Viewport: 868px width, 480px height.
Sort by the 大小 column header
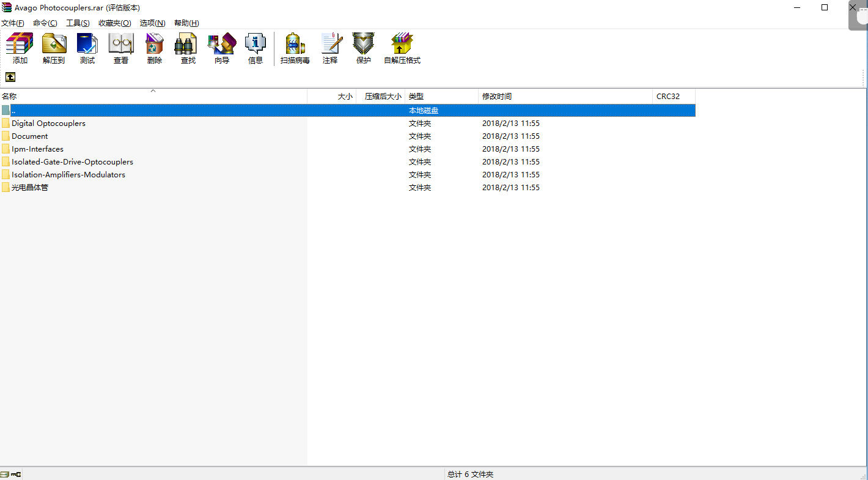coord(332,96)
